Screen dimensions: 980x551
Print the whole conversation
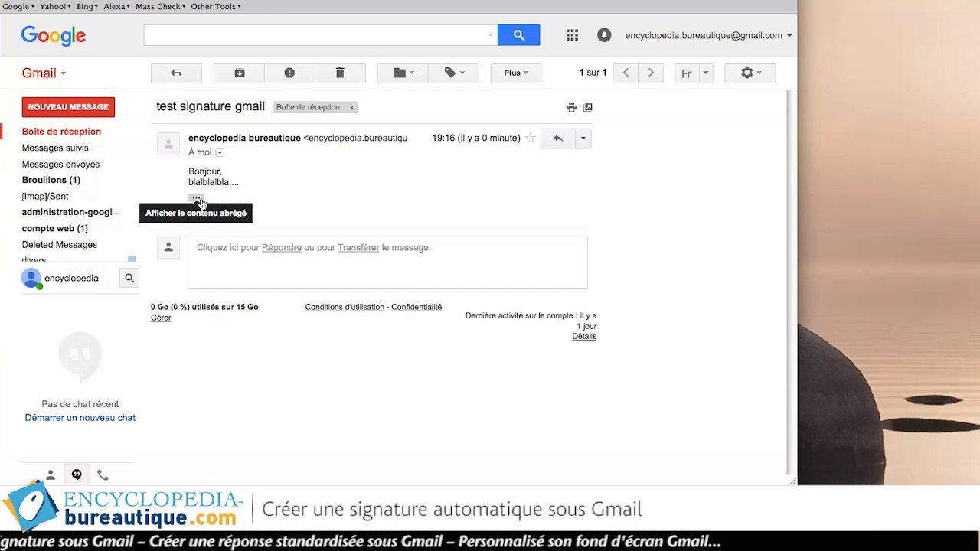[571, 108]
